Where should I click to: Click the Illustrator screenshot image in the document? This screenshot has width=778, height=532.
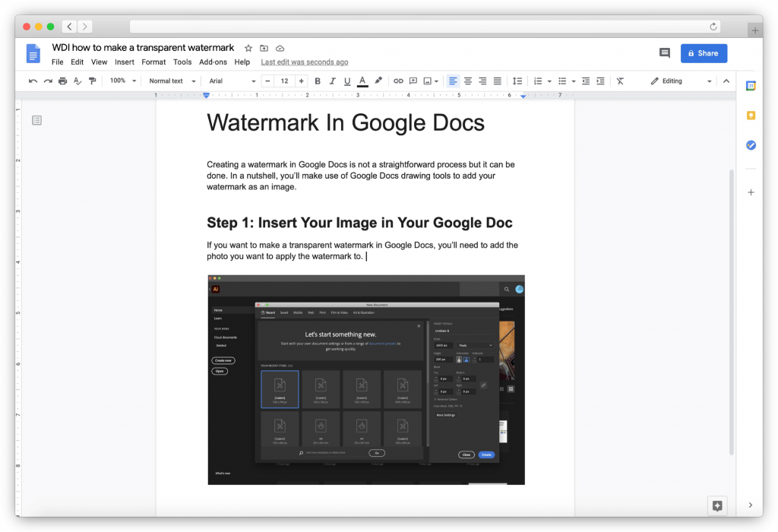pyautogui.click(x=365, y=380)
